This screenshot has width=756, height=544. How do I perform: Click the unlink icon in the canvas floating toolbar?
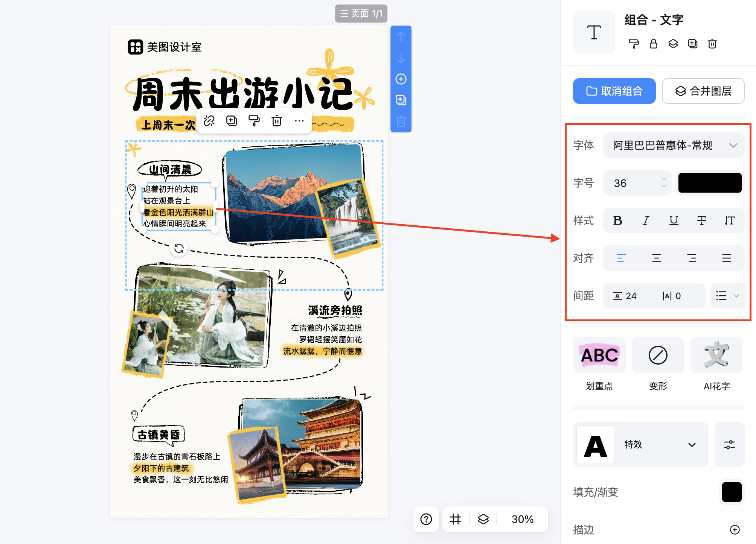209,121
